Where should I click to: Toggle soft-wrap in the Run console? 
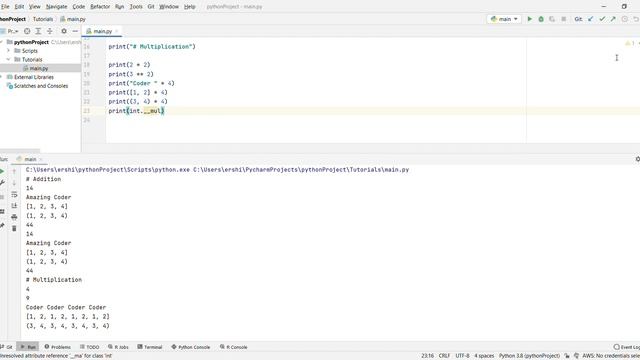14,194
